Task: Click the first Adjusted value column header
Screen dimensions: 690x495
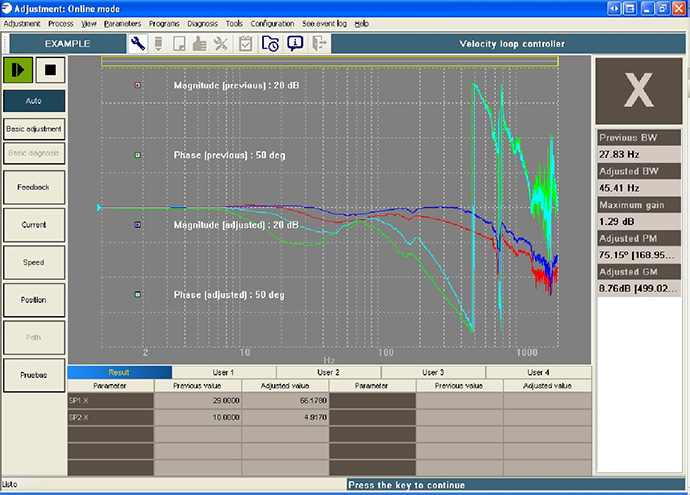Action: pyautogui.click(x=285, y=386)
